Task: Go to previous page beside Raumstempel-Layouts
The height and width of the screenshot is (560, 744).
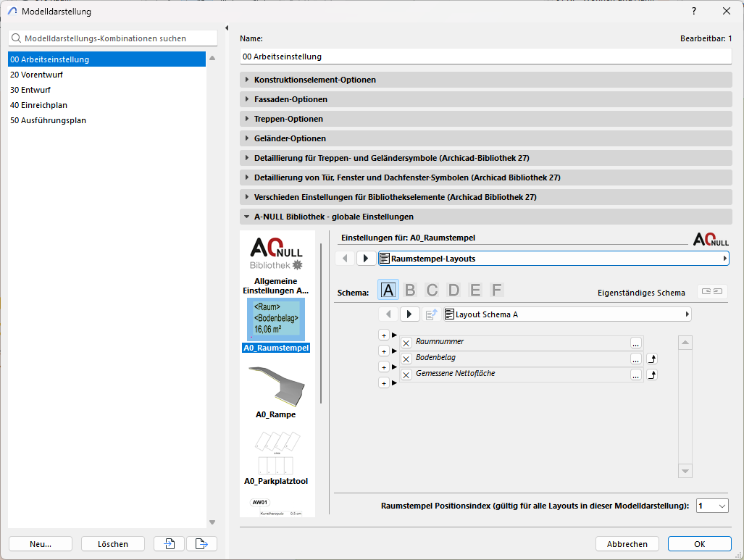Action: pyautogui.click(x=345, y=258)
